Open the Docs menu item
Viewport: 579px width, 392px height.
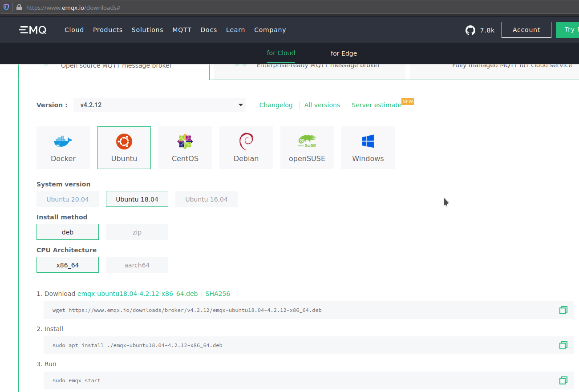pos(208,30)
